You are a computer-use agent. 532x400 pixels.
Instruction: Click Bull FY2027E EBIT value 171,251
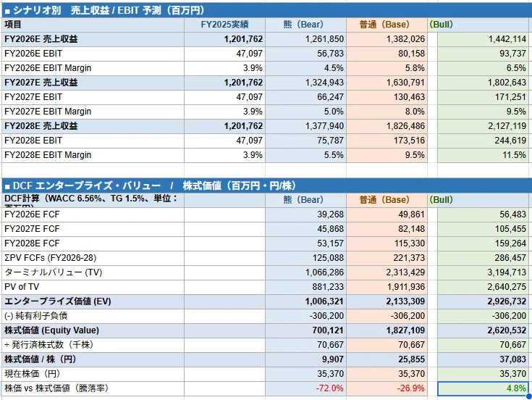[x=510, y=97]
